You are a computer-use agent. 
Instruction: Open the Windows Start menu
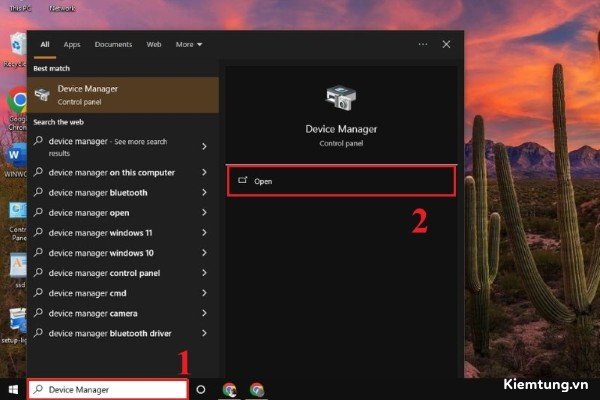13,390
